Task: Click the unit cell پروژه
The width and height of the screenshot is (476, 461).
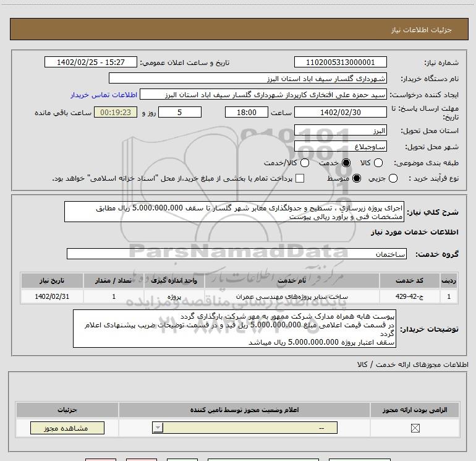Action: [174, 296]
